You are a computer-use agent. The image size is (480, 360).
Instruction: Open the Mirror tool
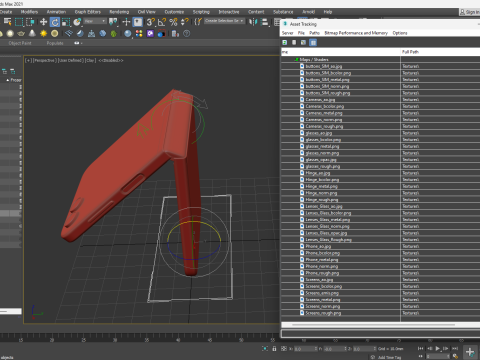(x=253, y=22)
